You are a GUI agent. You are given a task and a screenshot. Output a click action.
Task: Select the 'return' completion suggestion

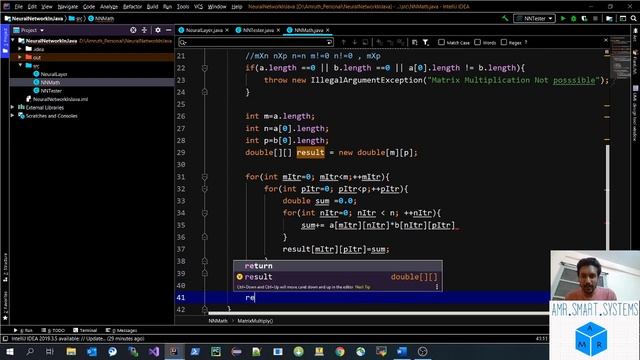coord(338,266)
